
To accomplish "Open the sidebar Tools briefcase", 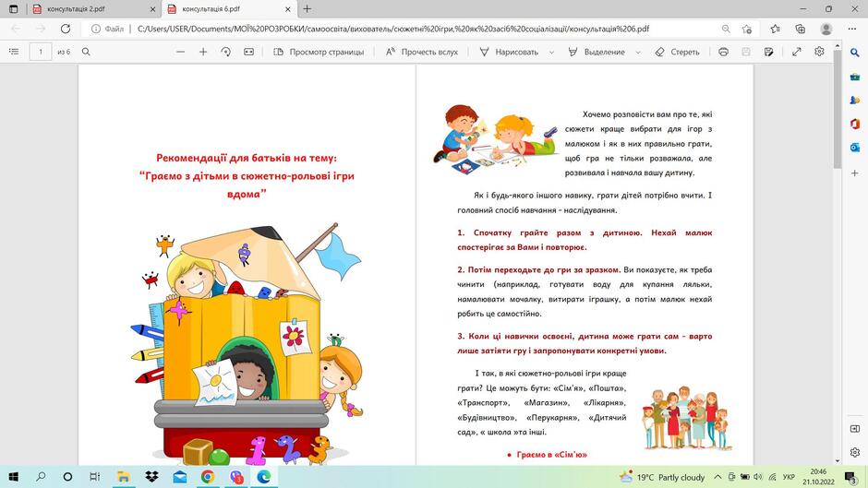I will [855, 77].
